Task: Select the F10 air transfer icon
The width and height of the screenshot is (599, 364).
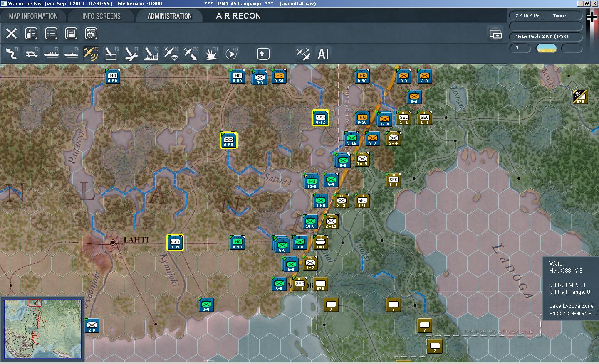Action: (x=191, y=54)
